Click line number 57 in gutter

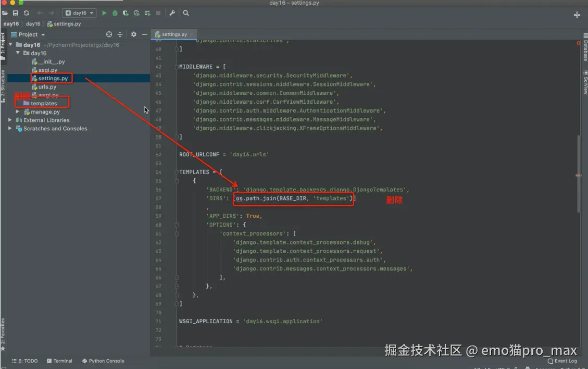[158, 199]
